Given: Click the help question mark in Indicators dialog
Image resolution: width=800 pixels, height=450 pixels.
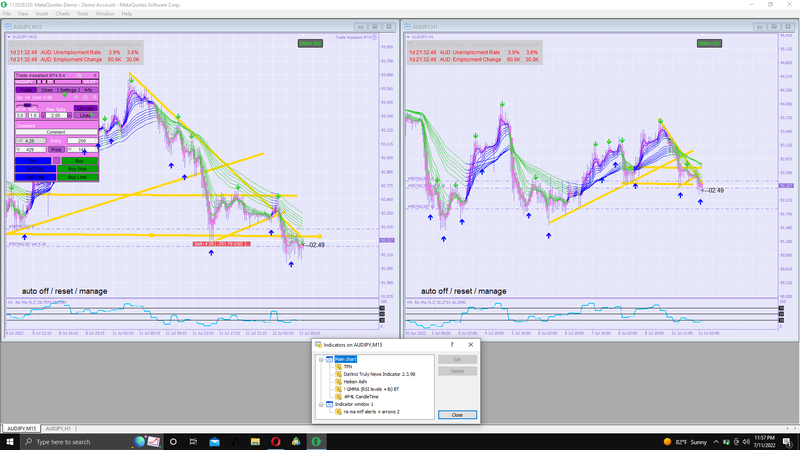Looking at the screenshot, I should click(x=452, y=344).
